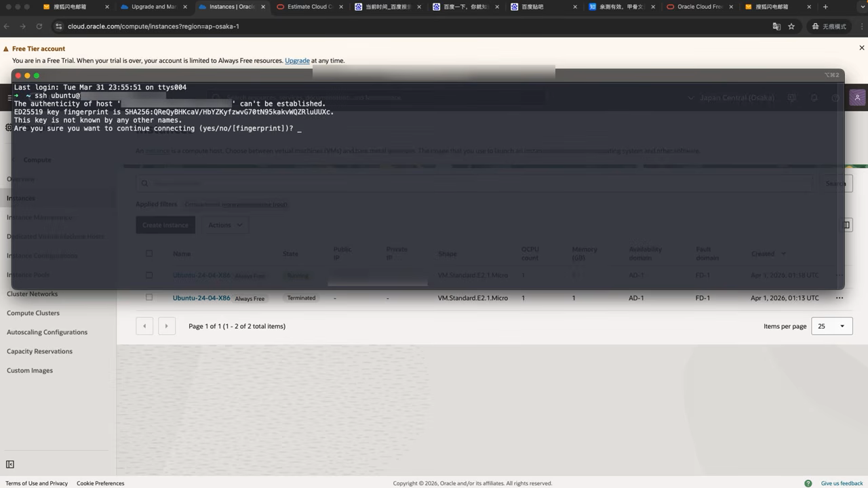Go to the previous results page
This screenshot has width=868, height=488.
tap(144, 326)
